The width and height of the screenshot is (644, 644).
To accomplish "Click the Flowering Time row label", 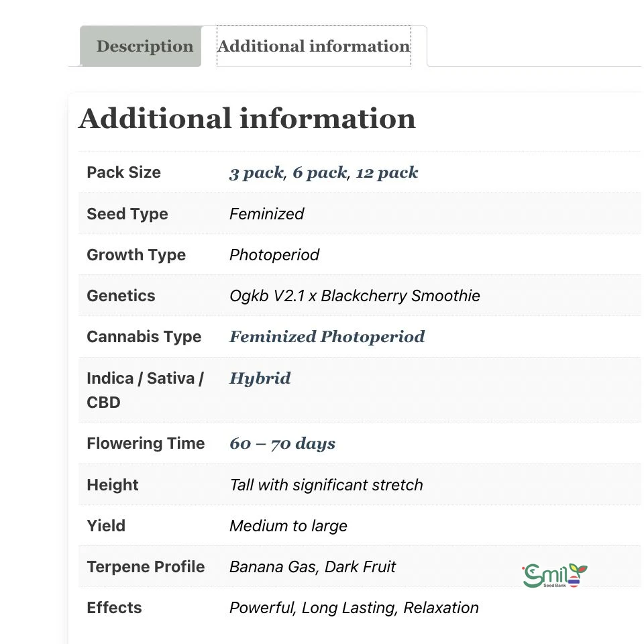I will click(146, 443).
